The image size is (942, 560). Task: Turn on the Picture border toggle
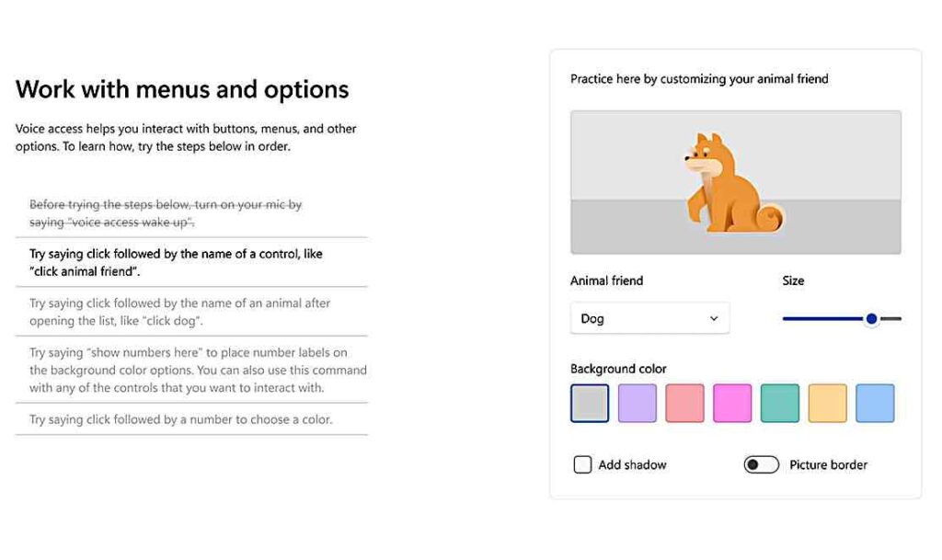[761, 464]
